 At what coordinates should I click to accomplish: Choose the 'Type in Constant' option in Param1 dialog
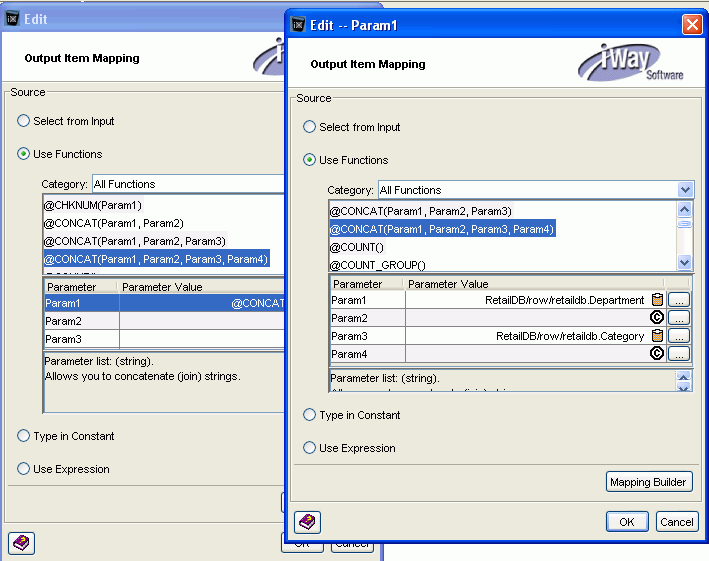click(x=310, y=415)
